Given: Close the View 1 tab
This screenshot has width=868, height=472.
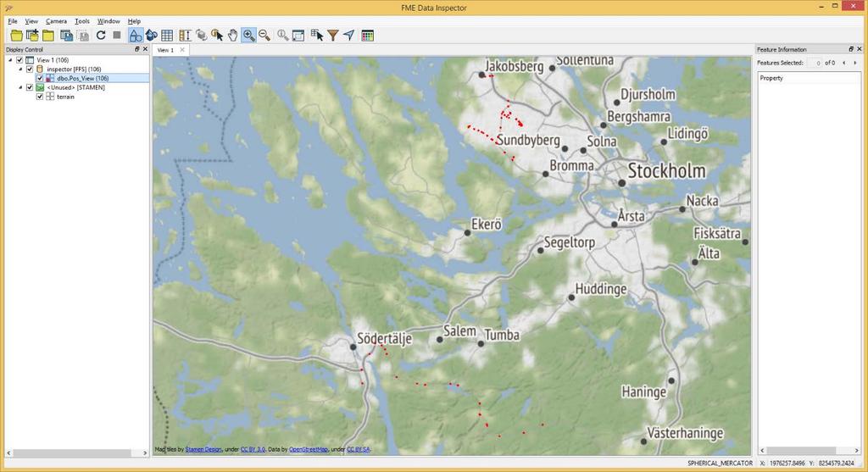Looking at the screenshot, I should [x=182, y=50].
